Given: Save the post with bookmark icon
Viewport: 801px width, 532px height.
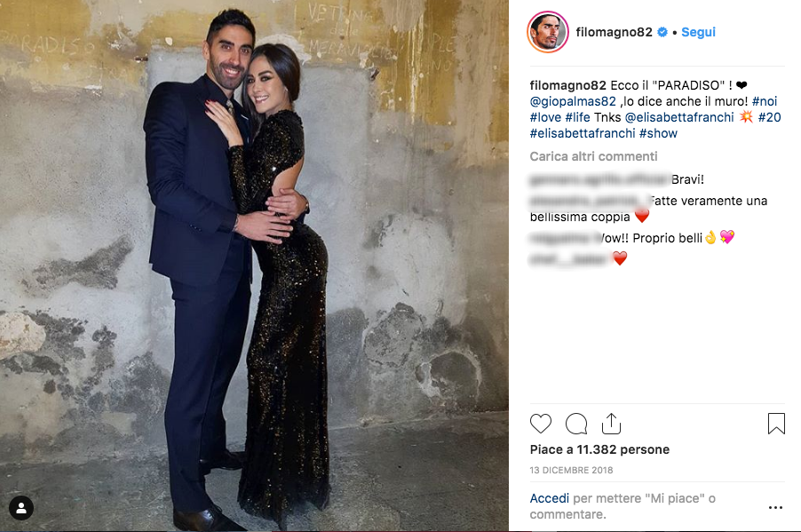Looking at the screenshot, I should tap(776, 424).
